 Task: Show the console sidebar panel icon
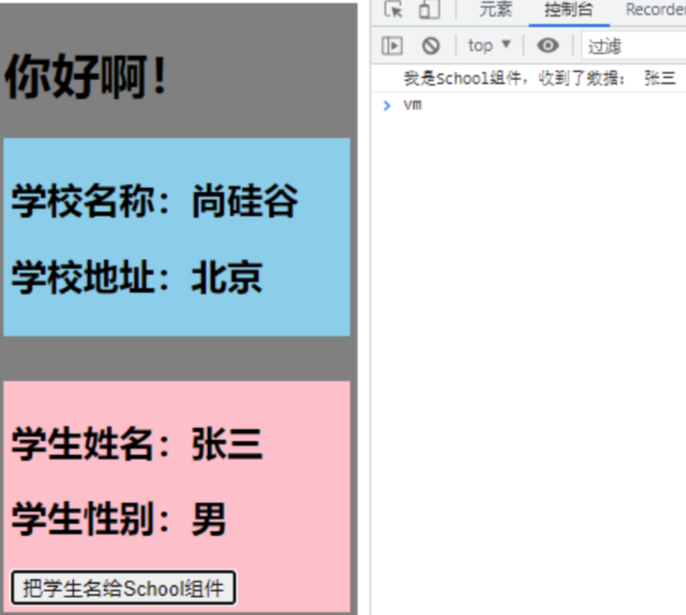point(394,45)
